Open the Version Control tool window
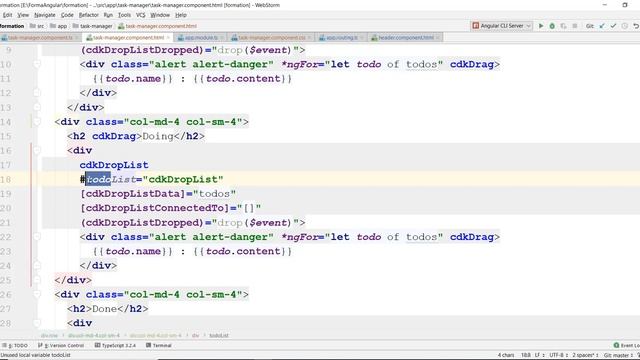Screen dimensions: 640x360 (x=61, y=345)
